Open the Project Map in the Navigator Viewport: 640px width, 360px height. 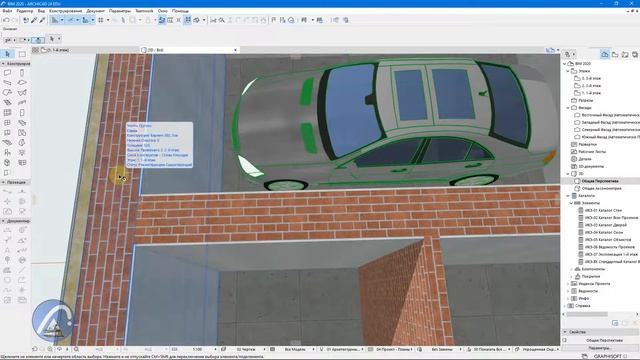[605, 54]
